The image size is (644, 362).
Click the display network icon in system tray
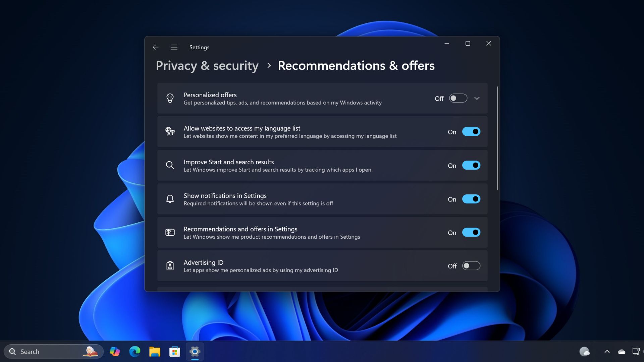pyautogui.click(x=636, y=352)
